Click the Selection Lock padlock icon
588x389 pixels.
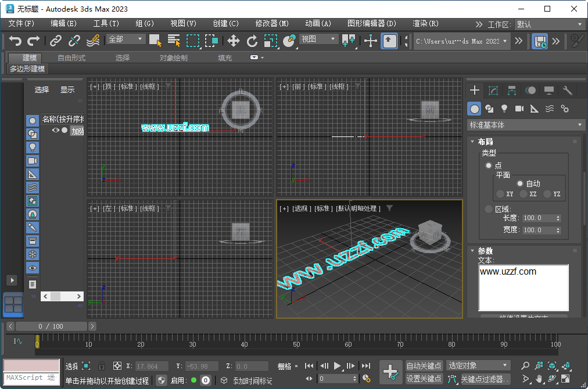(x=102, y=366)
